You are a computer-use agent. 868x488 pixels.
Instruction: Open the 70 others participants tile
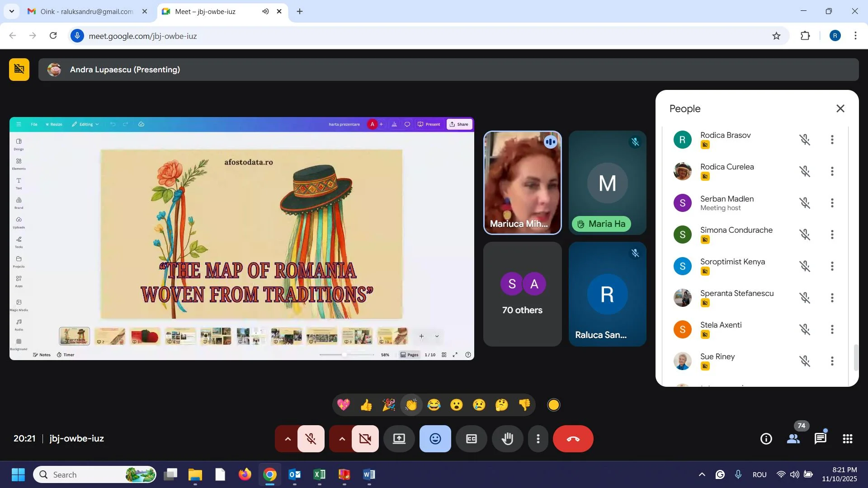(522, 294)
